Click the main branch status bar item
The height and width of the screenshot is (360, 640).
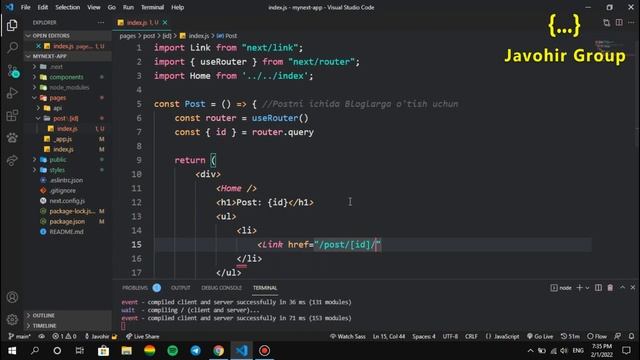20,336
